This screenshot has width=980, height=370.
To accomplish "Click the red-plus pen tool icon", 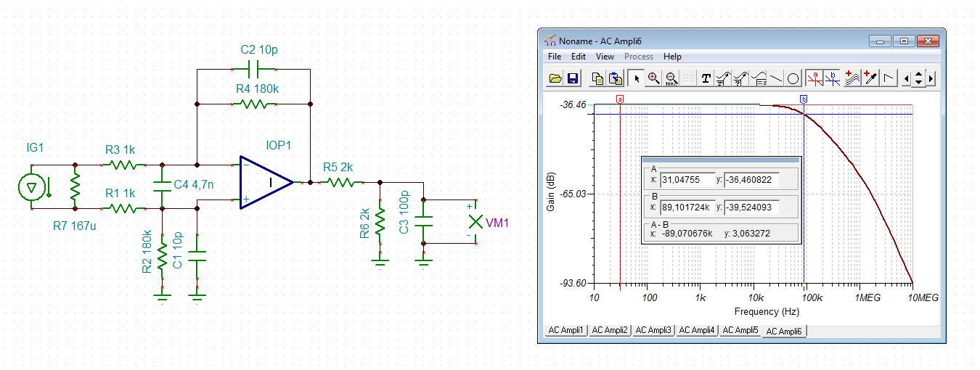I will pyautogui.click(x=870, y=78).
